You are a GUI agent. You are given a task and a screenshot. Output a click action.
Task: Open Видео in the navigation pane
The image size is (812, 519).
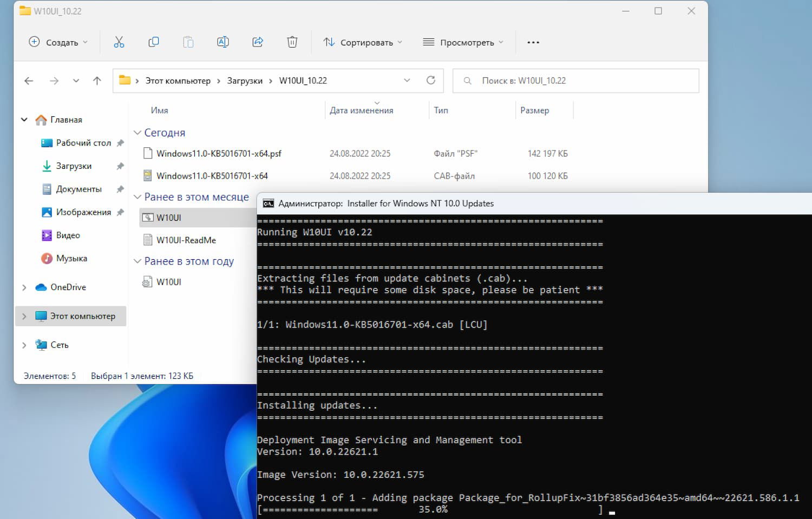[x=68, y=235]
